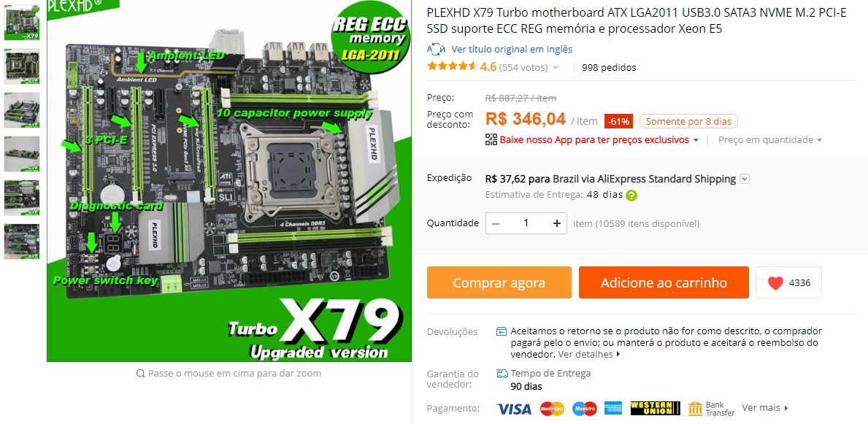Open Ver título original em Inglês link

pos(512,50)
